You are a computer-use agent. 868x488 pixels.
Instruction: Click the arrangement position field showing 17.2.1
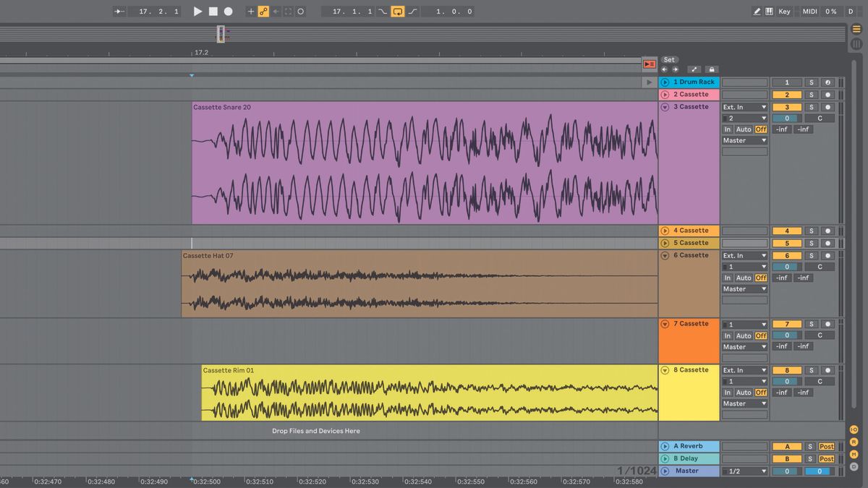point(154,11)
